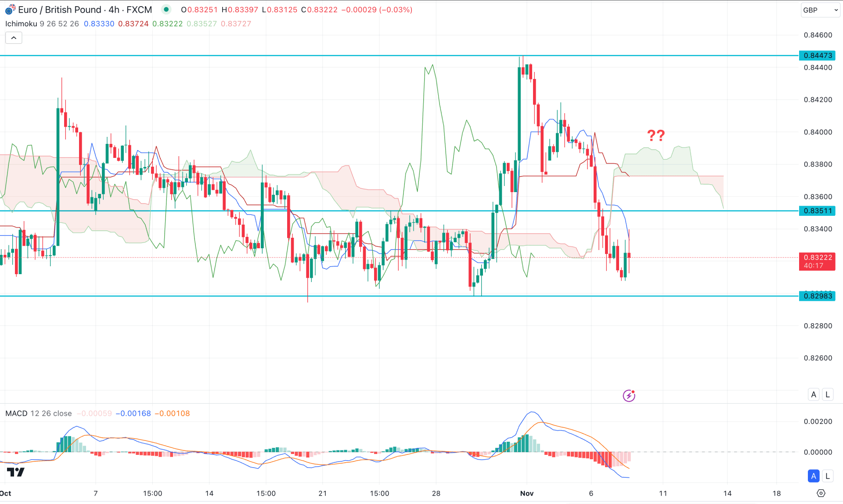Open chart settings gear at bottom right
This screenshot has width=843, height=504.
click(x=821, y=493)
